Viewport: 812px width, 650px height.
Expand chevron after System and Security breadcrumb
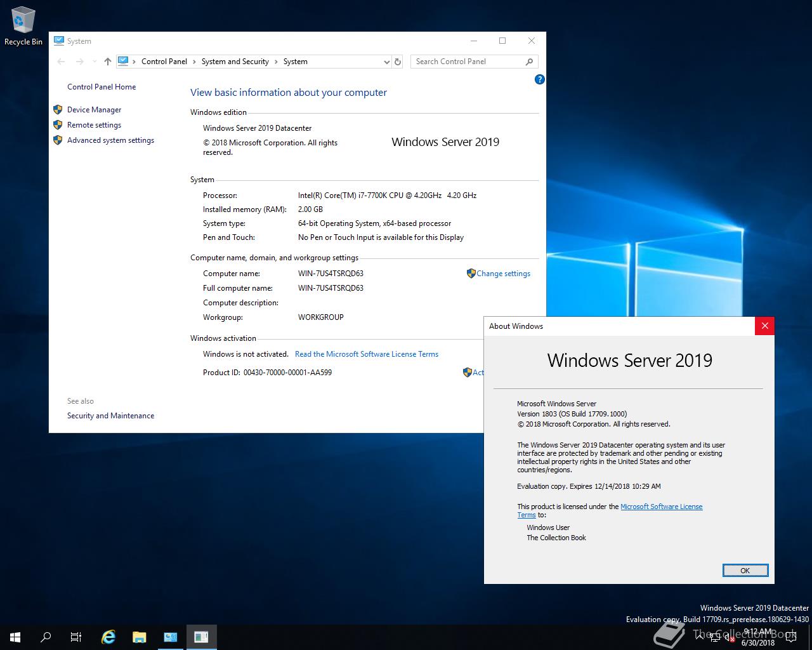coord(276,62)
